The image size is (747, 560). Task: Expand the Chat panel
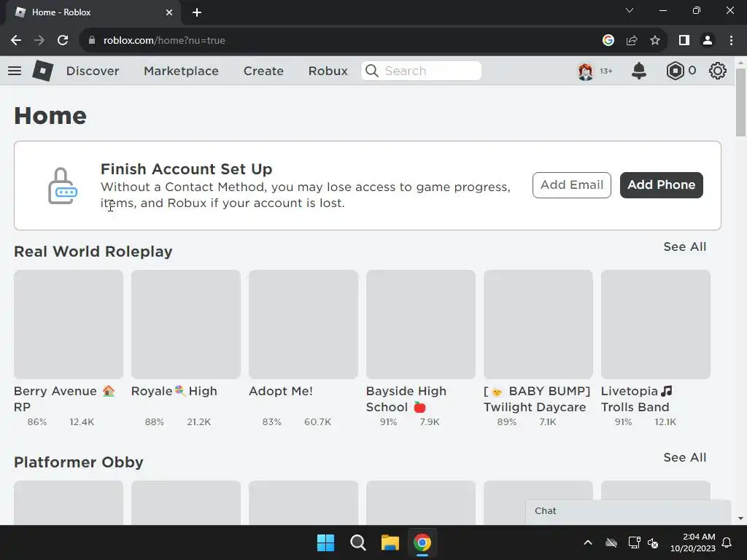click(628, 511)
